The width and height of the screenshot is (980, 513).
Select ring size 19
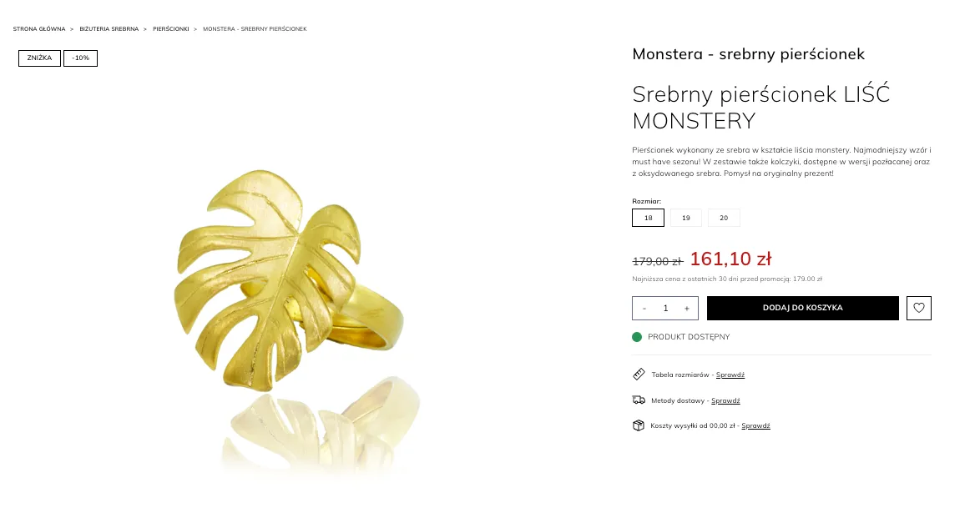[x=686, y=218]
